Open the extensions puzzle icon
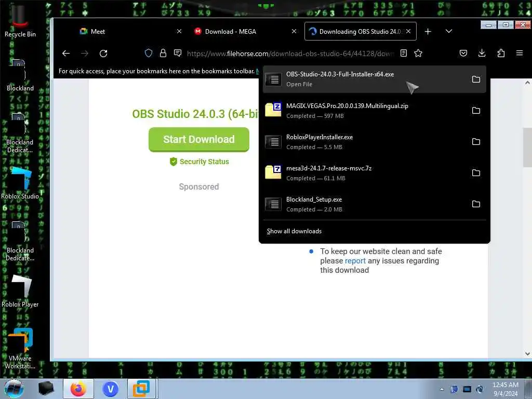532x399 pixels. [x=501, y=53]
